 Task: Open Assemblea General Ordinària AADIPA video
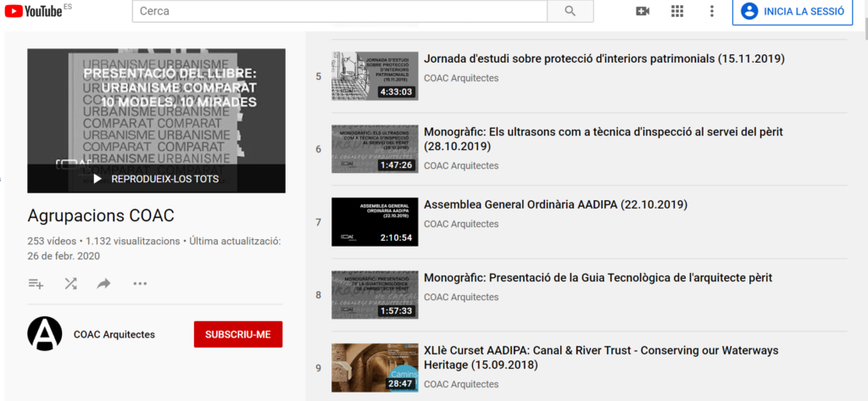[x=554, y=205]
